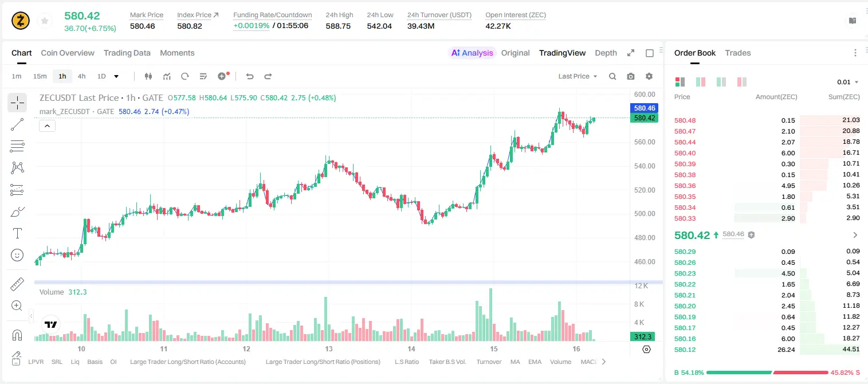Take a chart snapshot with camera icon
Image resolution: width=868 pixels, height=384 pixels.
pyautogui.click(x=631, y=76)
